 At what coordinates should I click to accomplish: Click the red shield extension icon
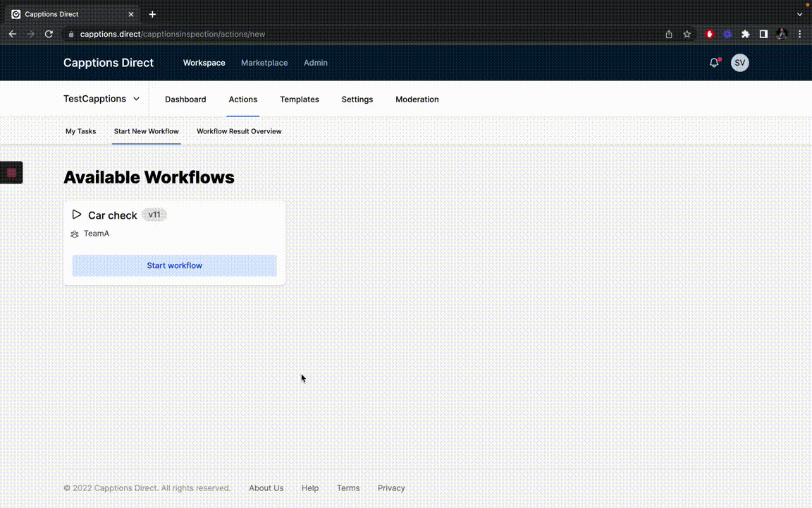[x=710, y=34]
